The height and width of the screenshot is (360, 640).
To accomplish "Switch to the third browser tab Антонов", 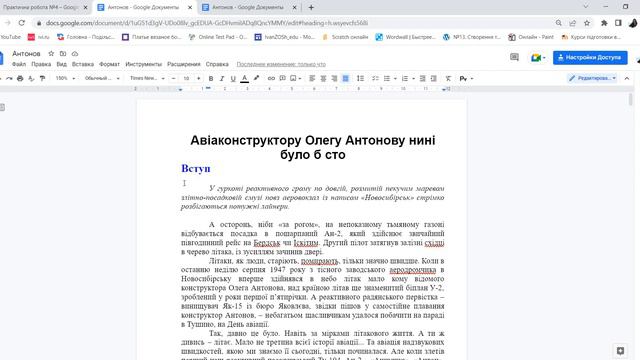I will (248, 7).
